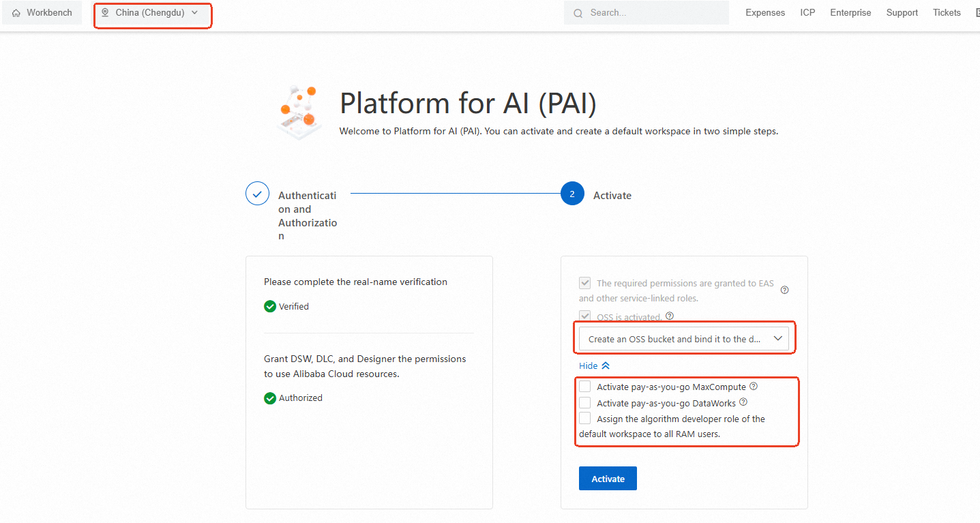
Task: Click the location pin icon by China (Chengdu)
Action: [x=105, y=12]
